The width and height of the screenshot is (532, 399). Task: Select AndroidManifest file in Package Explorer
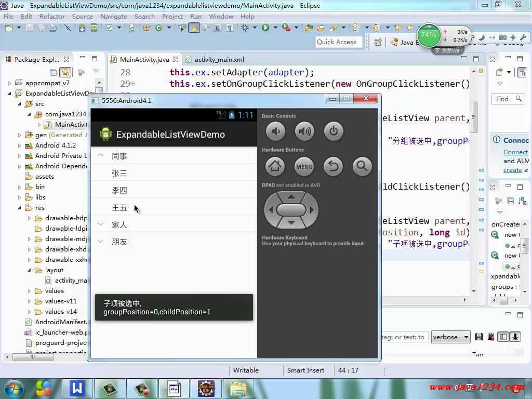click(x=56, y=322)
